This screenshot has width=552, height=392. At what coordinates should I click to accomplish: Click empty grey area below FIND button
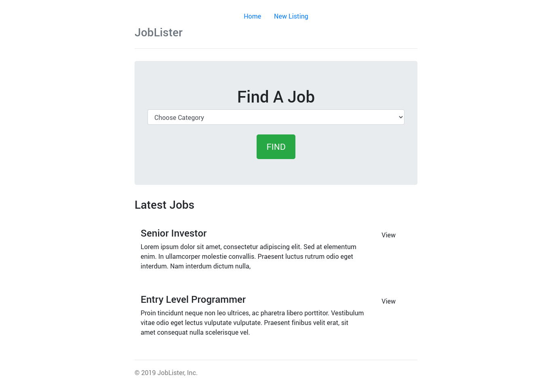(x=276, y=173)
